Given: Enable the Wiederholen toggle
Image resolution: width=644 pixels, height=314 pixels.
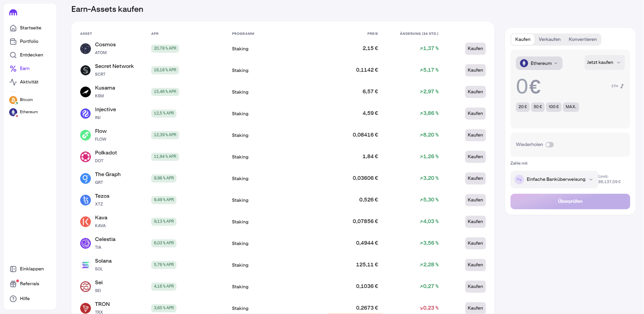Looking at the screenshot, I should tap(549, 145).
